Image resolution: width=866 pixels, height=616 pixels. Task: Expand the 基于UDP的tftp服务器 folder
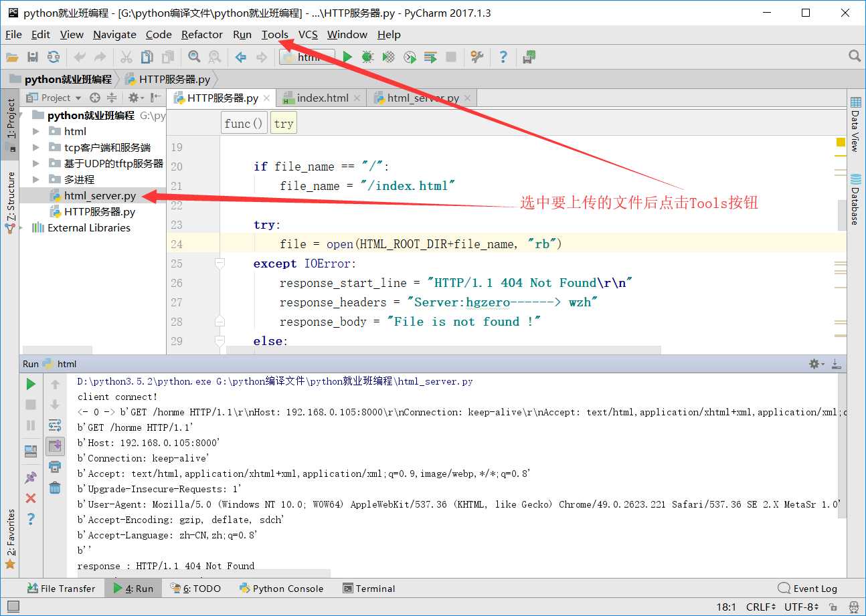35,163
